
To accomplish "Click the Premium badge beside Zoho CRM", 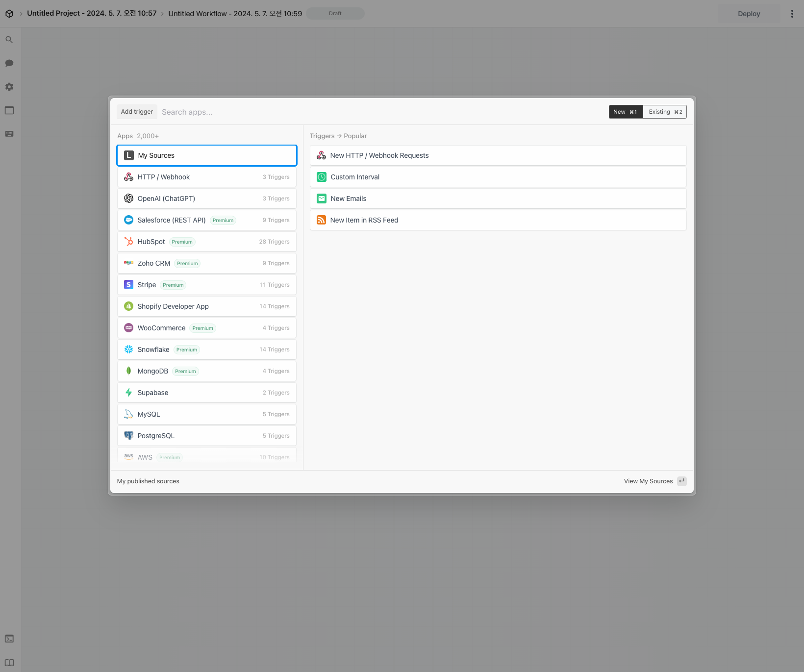I will [x=187, y=263].
